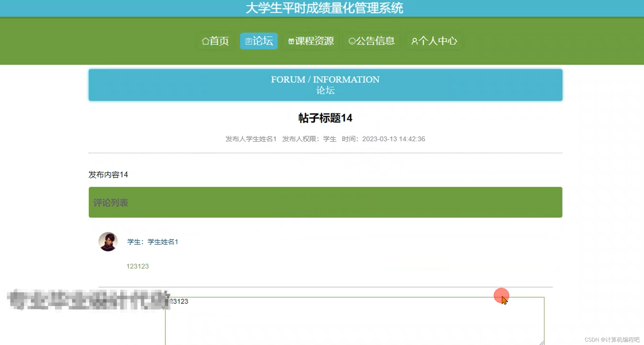Click the gift icon beside 课程资源
The width and height of the screenshot is (644, 345).
tap(291, 42)
